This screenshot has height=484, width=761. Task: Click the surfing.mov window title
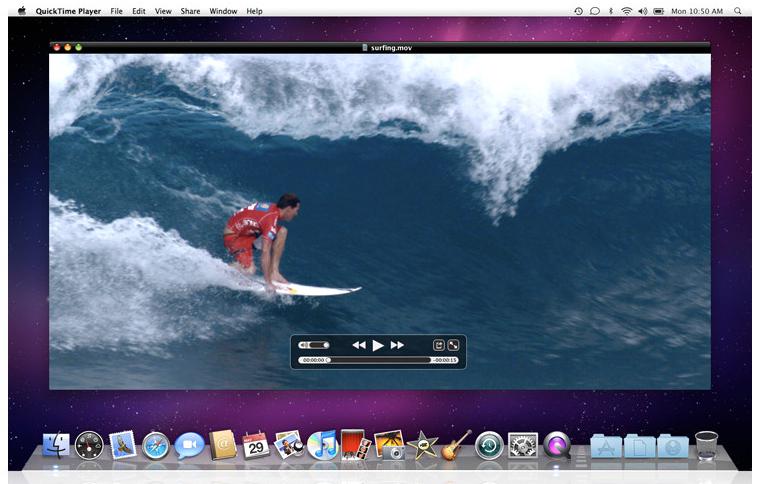tap(391, 48)
